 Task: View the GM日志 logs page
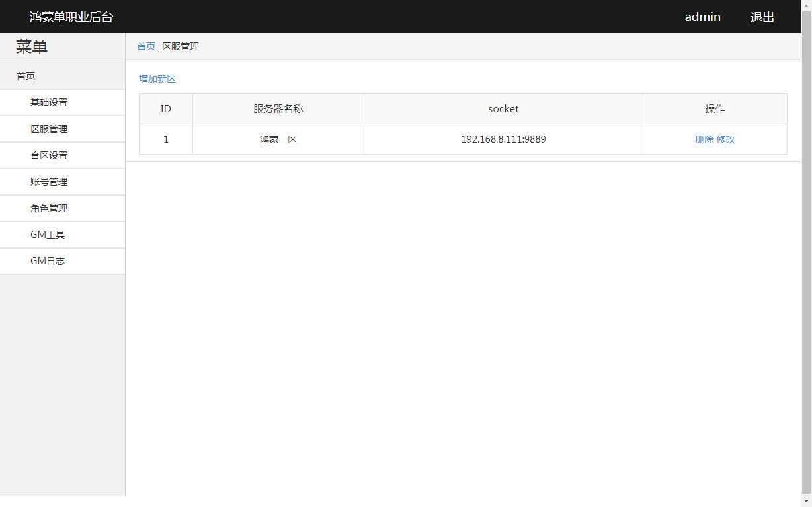47,260
